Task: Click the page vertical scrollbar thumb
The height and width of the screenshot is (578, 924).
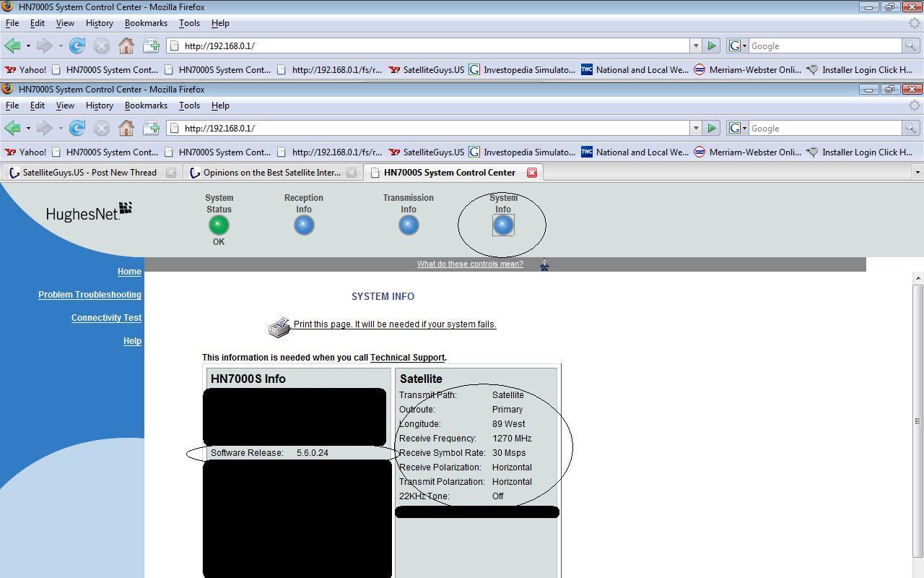Action: (918, 420)
